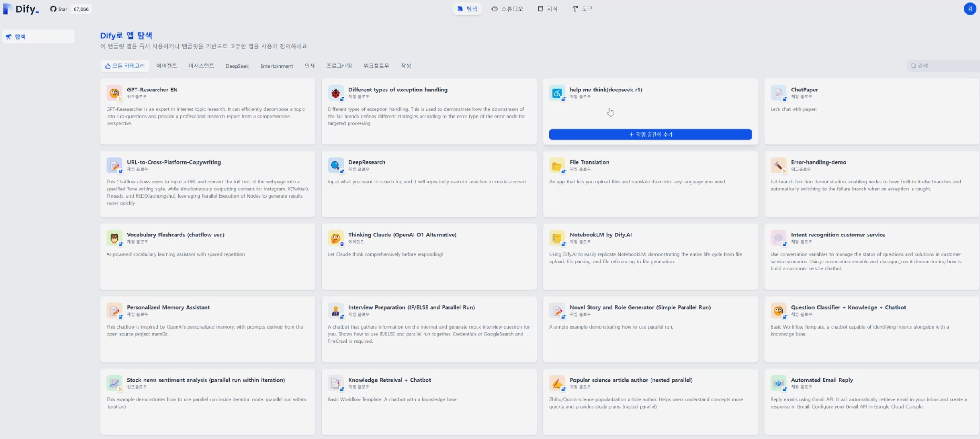Click the DeepResearch magnifier app icon
Image resolution: width=980 pixels, height=439 pixels.
(x=335, y=165)
